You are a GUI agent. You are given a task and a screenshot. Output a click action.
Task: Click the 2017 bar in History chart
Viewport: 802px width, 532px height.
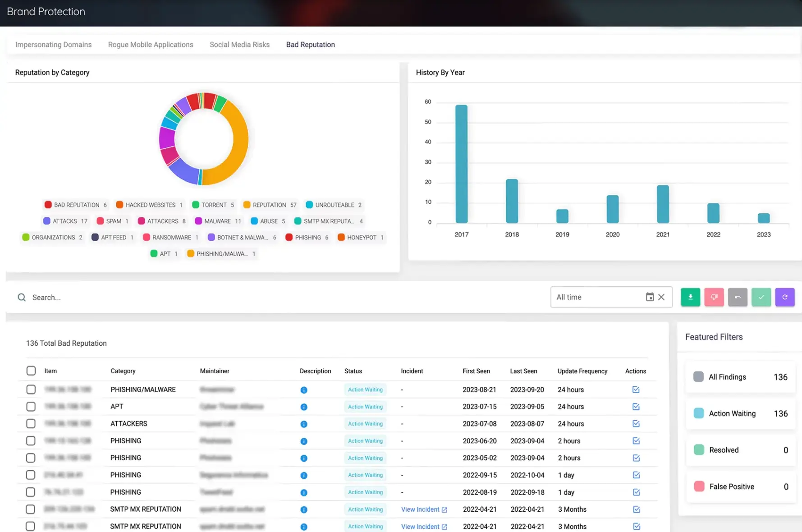pyautogui.click(x=462, y=164)
